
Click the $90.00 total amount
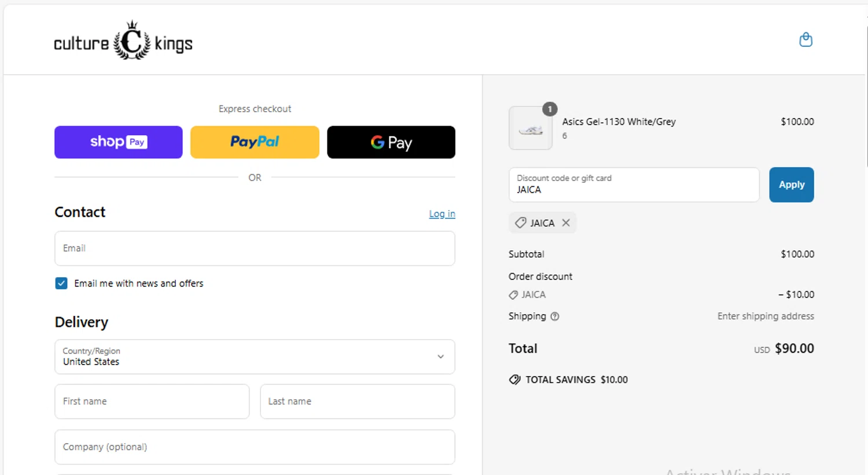tap(795, 348)
